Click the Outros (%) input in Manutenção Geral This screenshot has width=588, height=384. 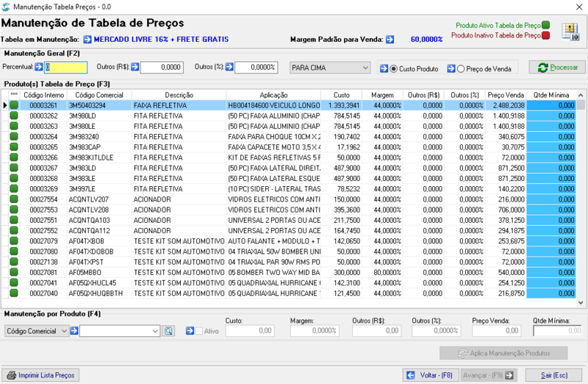[256, 68]
